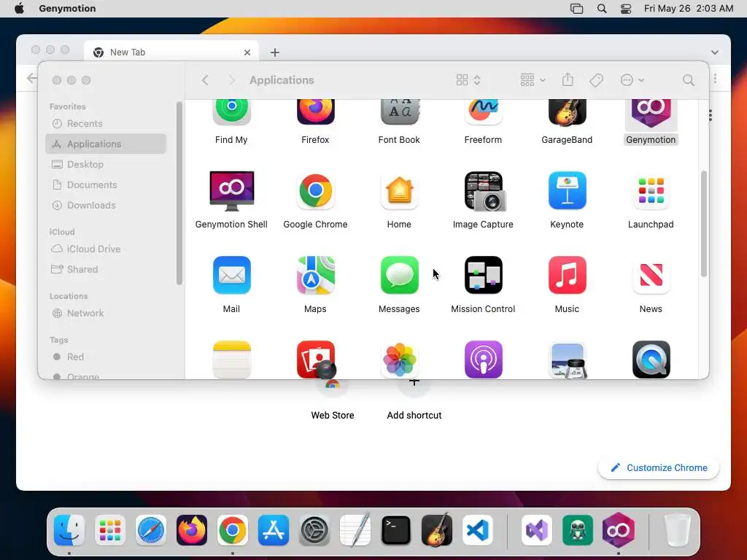The image size is (747, 560).
Task: Select the Font Book application icon
Action: pyautogui.click(x=399, y=112)
